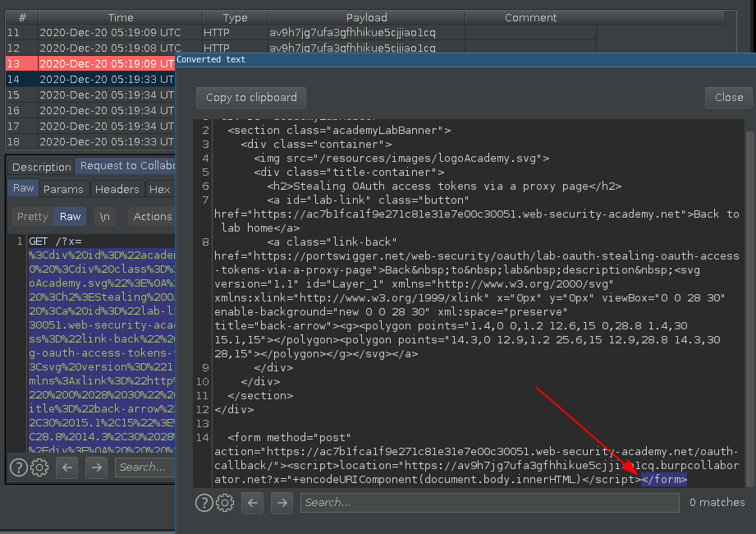Image resolution: width=756 pixels, height=534 pixels.
Task: Click the div class="title-container" line
Action: coord(349,173)
